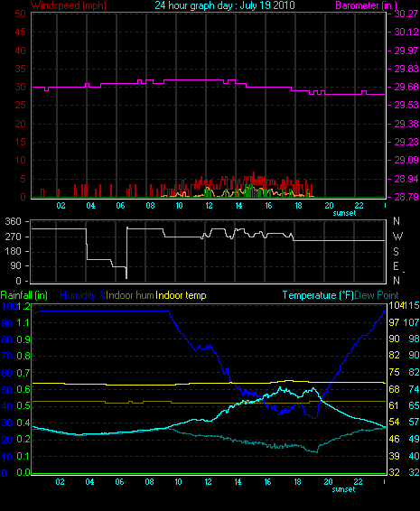Viewport: 420px width, 511px height.
Task: Select the cyan temperature value 107
Action: point(411,322)
